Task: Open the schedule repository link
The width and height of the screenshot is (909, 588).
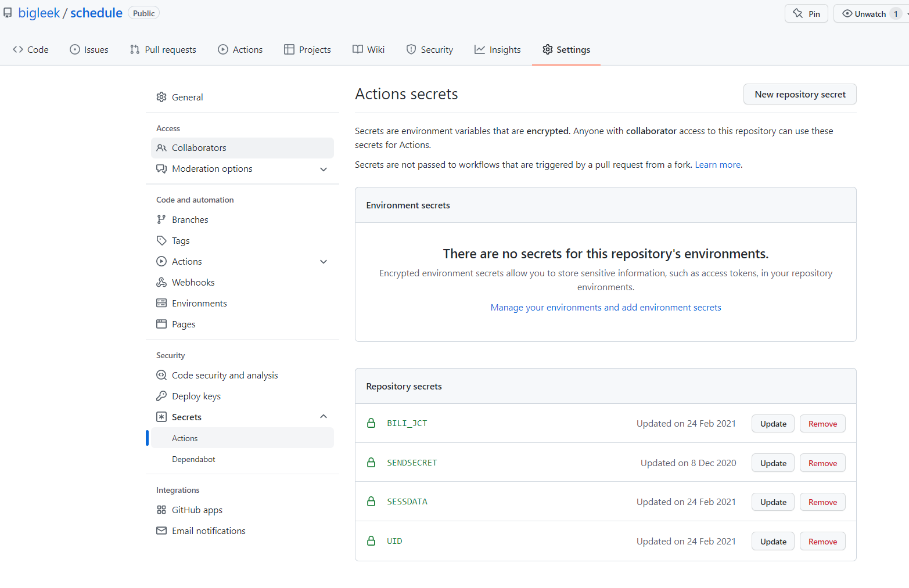Action: [96, 13]
